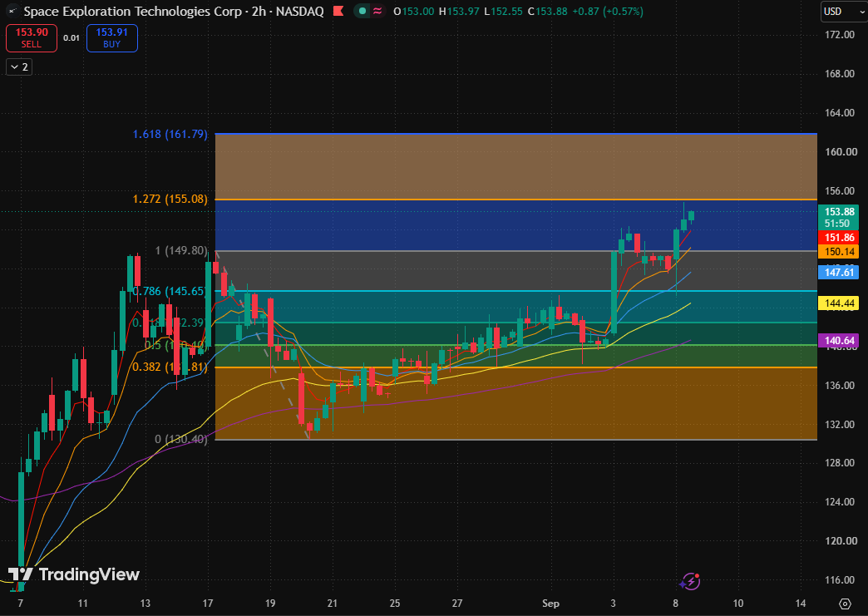Click the 14 date label on time axis
This screenshot has width=868, height=616.
(801, 604)
